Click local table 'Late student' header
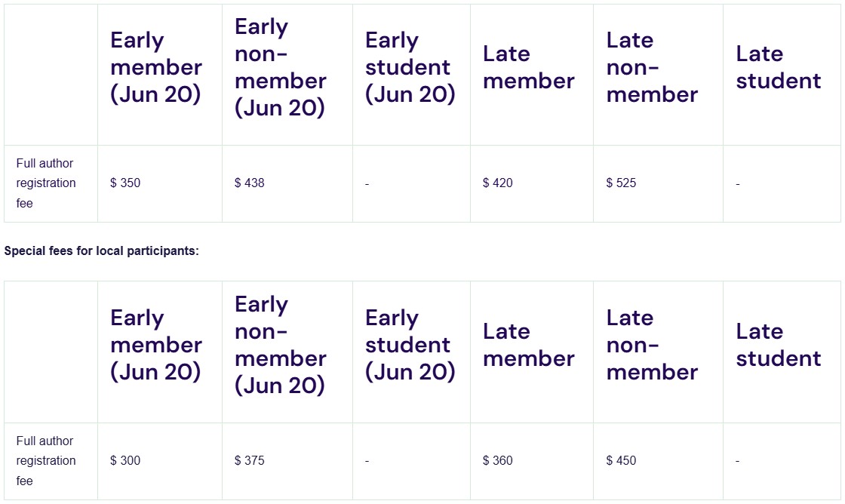The height and width of the screenshot is (504, 845). (779, 345)
